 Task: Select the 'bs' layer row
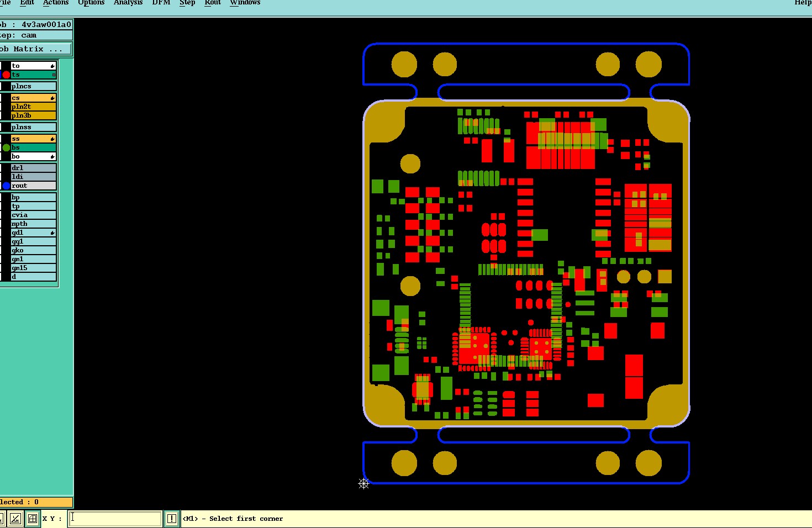tap(33, 147)
